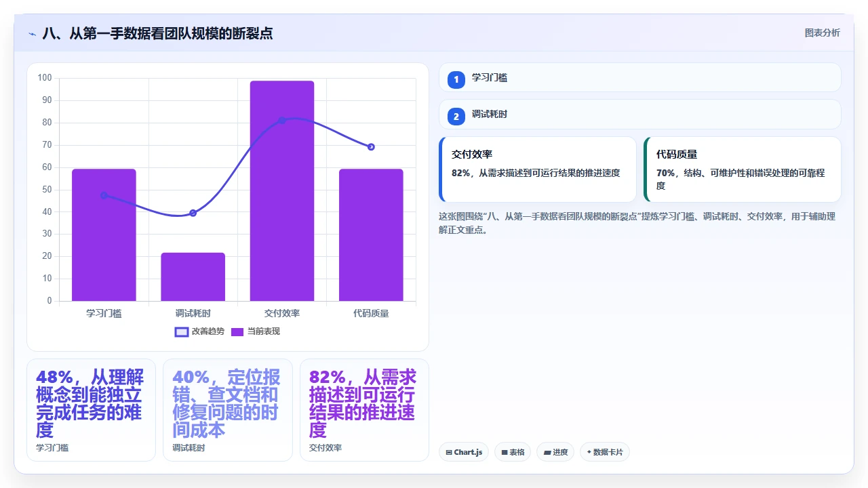Click the 40% 调试耗时 stat card
This screenshot has width=868, height=488.
click(x=228, y=410)
